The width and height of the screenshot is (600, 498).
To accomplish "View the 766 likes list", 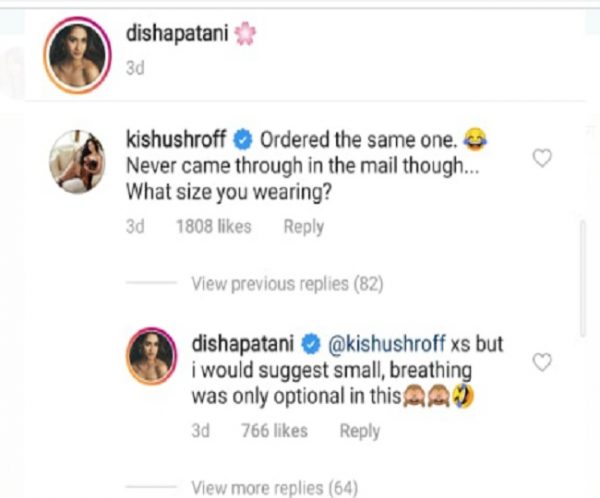I will (274, 431).
